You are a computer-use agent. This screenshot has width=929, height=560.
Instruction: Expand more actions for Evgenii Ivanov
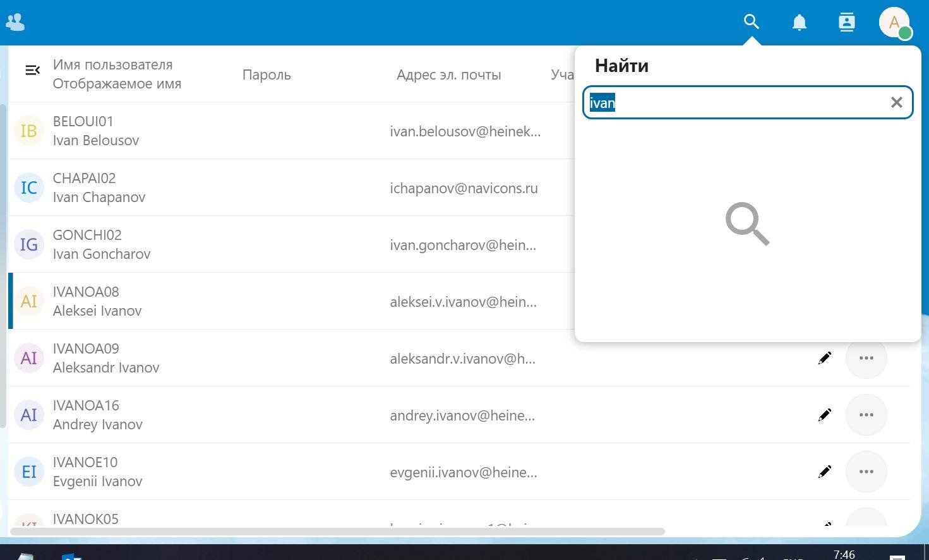866,472
